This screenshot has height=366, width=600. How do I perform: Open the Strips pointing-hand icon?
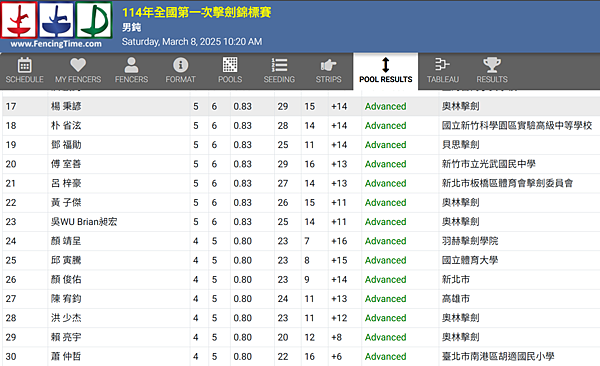(x=328, y=65)
